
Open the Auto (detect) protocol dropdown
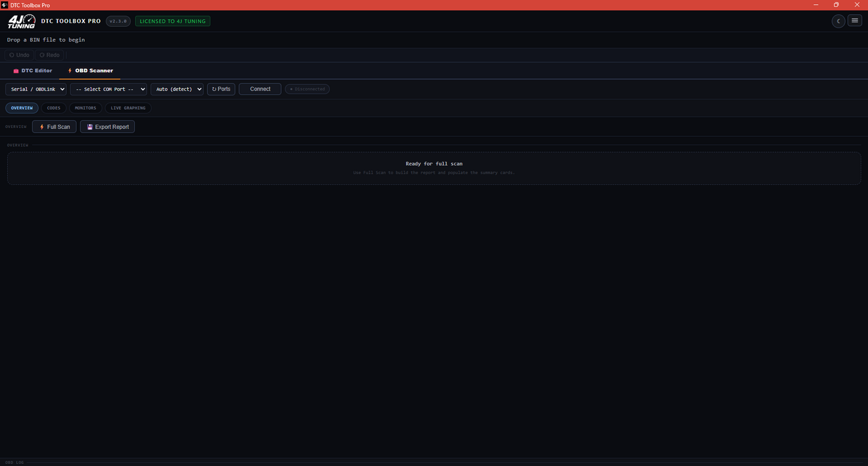coord(177,89)
